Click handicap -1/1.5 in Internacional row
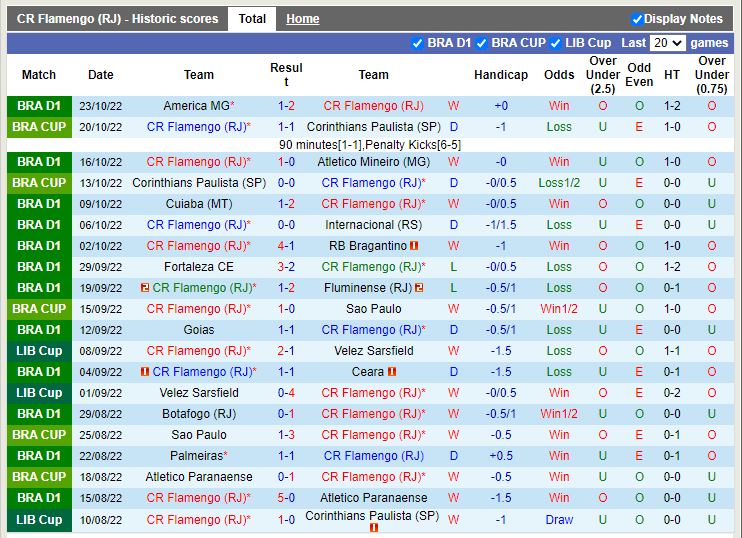 (501, 225)
